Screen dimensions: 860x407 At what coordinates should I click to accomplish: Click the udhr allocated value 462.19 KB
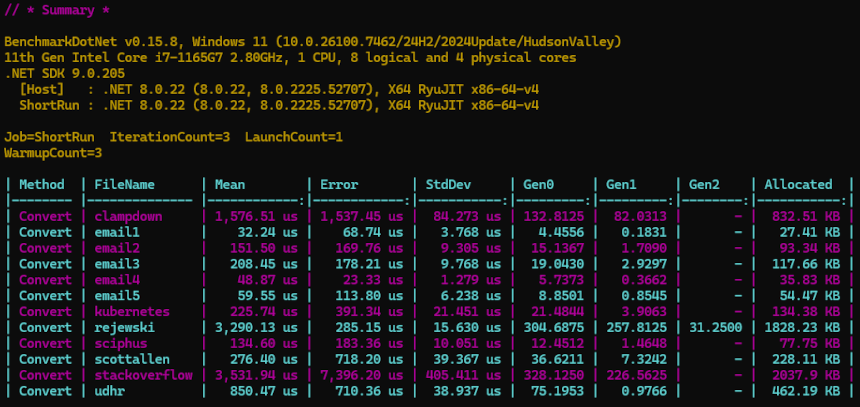tap(806, 392)
